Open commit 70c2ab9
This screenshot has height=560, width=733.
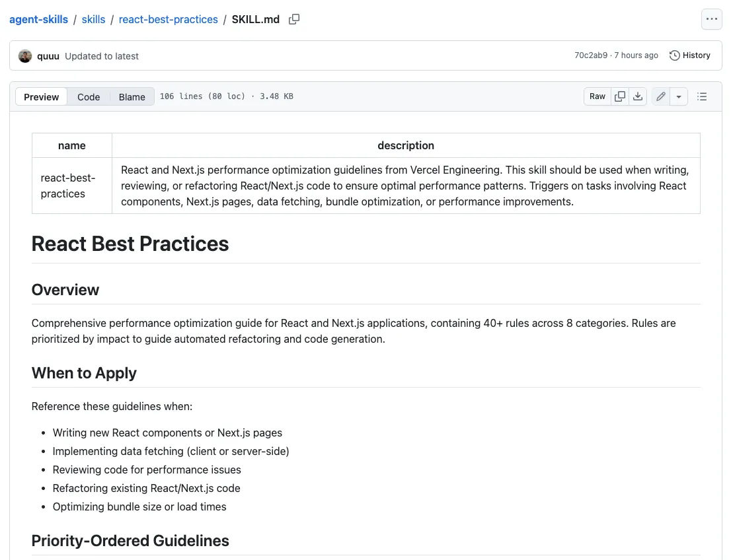coord(591,55)
